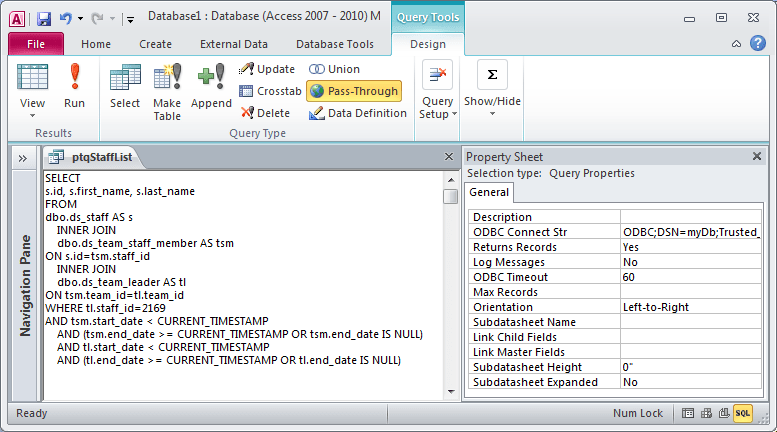Select the Design tab under Query Tools
The image size is (777, 432).
(x=428, y=44)
